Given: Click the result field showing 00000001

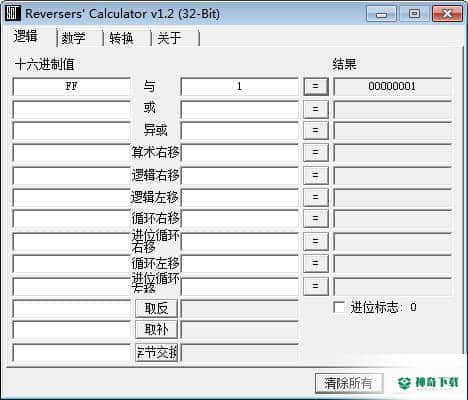Looking at the screenshot, I should 392,87.
